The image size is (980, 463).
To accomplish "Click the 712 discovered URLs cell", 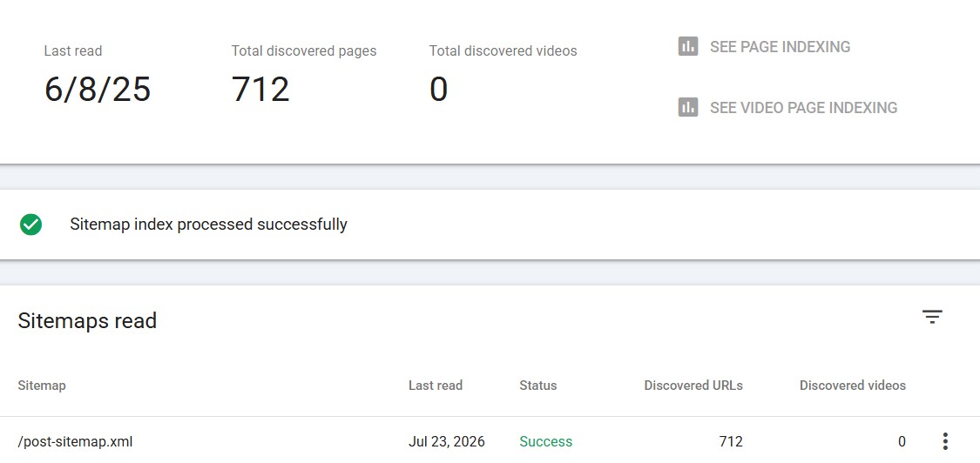I will pos(731,442).
